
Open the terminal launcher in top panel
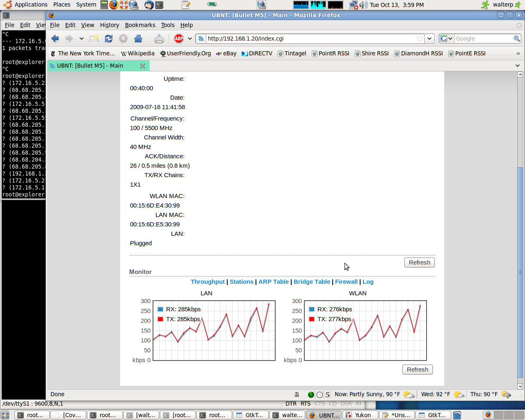tap(159, 5)
